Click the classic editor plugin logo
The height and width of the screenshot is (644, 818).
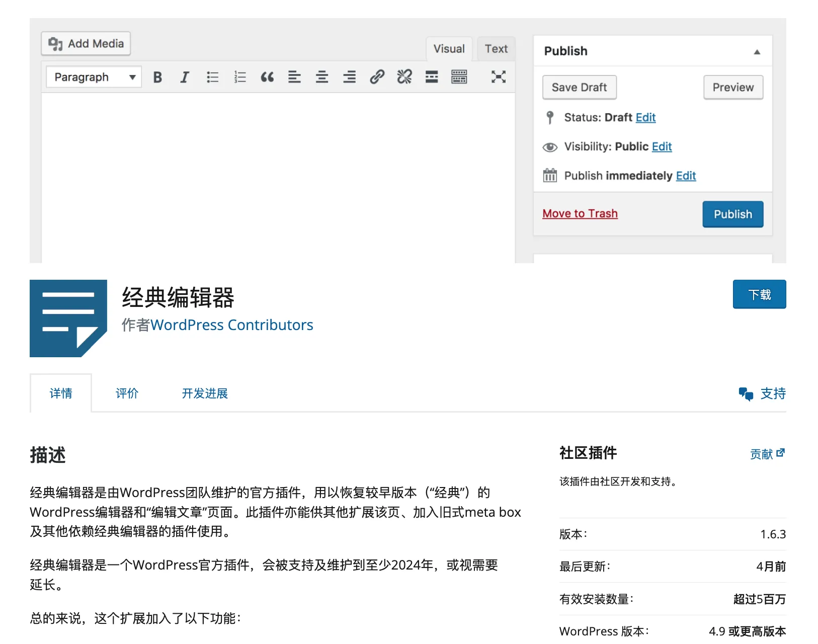(68, 318)
